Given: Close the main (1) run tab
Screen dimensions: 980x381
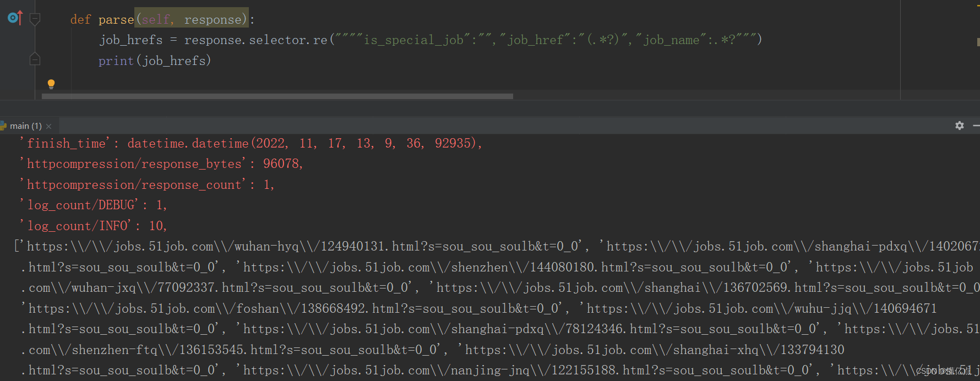Looking at the screenshot, I should click(x=49, y=126).
